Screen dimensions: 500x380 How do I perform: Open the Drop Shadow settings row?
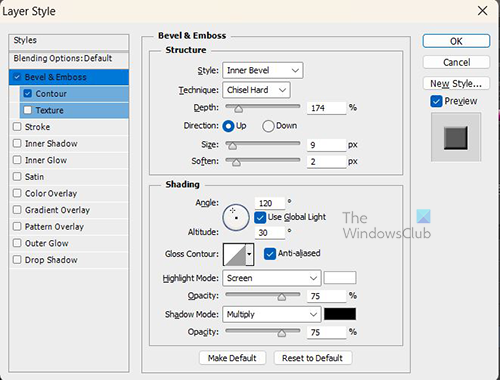click(69, 260)
